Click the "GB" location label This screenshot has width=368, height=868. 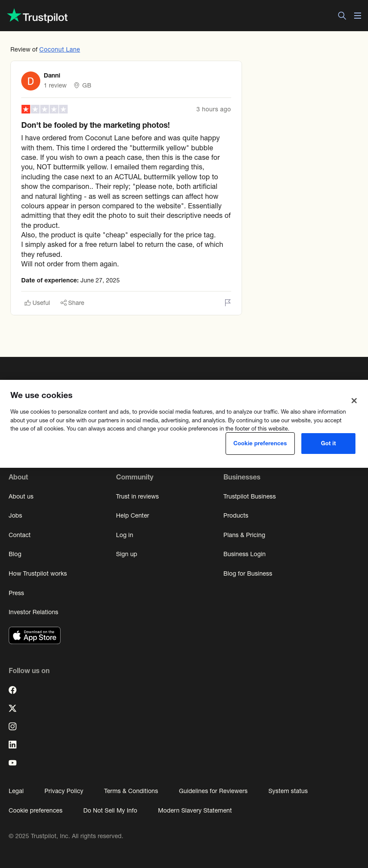point(87,85)
